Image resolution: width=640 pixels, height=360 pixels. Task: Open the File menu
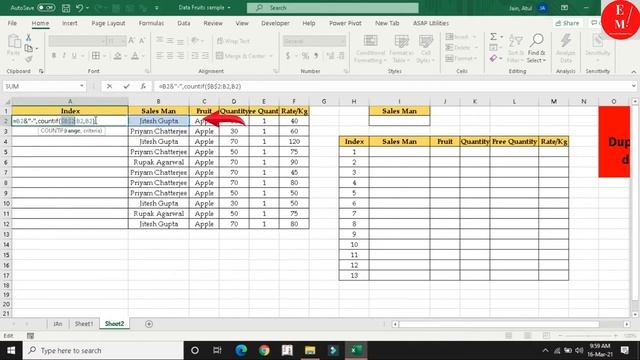click(x=12, y=23)
